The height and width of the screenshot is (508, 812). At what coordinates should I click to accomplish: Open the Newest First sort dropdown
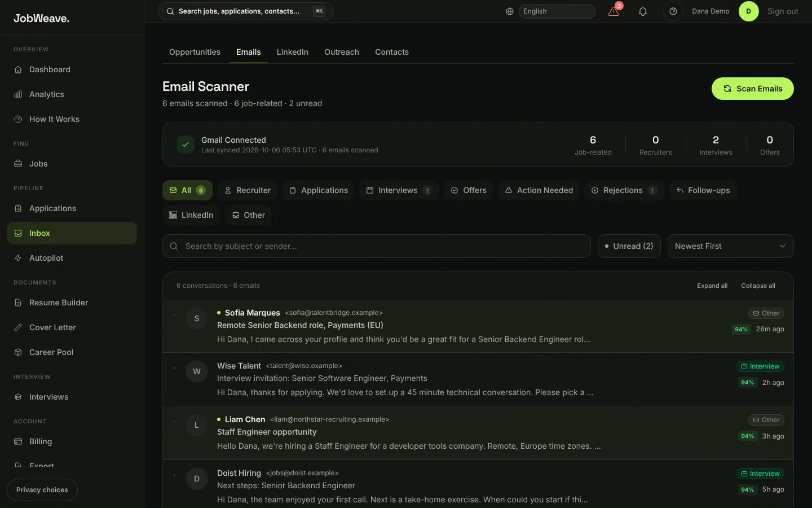(730, 246)
